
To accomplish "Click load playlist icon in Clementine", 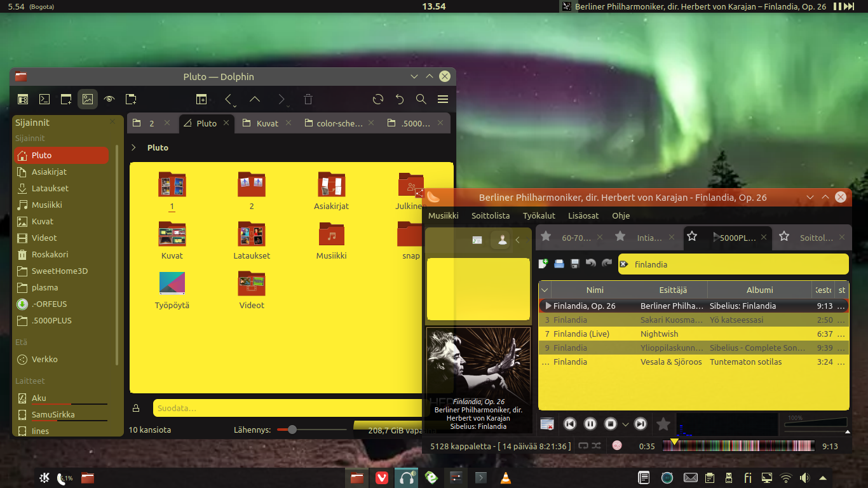I will tap(559, 264).
